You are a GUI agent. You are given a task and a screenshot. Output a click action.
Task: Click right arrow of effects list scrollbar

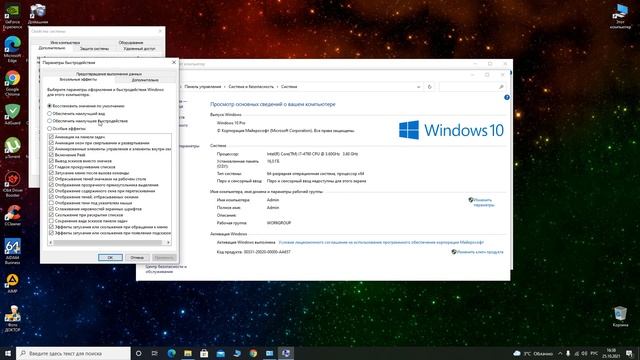(x=168, y=242)
